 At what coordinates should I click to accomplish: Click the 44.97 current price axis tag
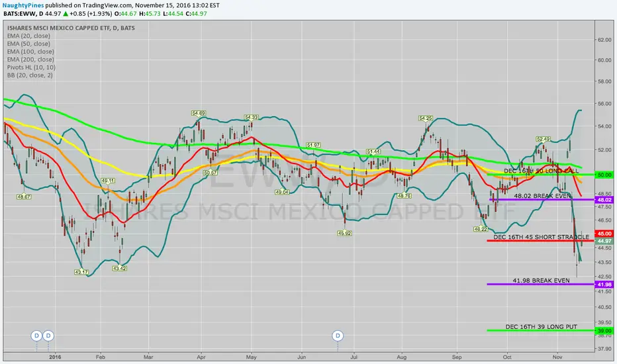[604, 241]
